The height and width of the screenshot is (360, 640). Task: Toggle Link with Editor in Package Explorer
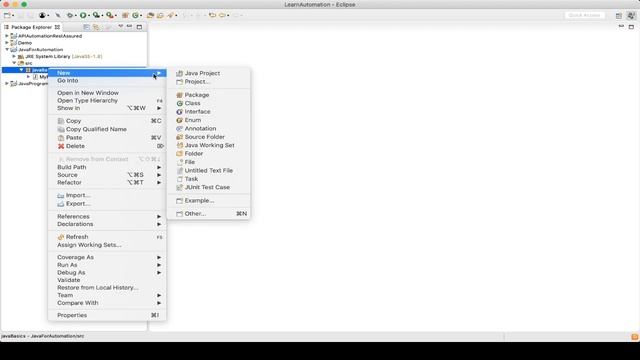click(96, 27)
